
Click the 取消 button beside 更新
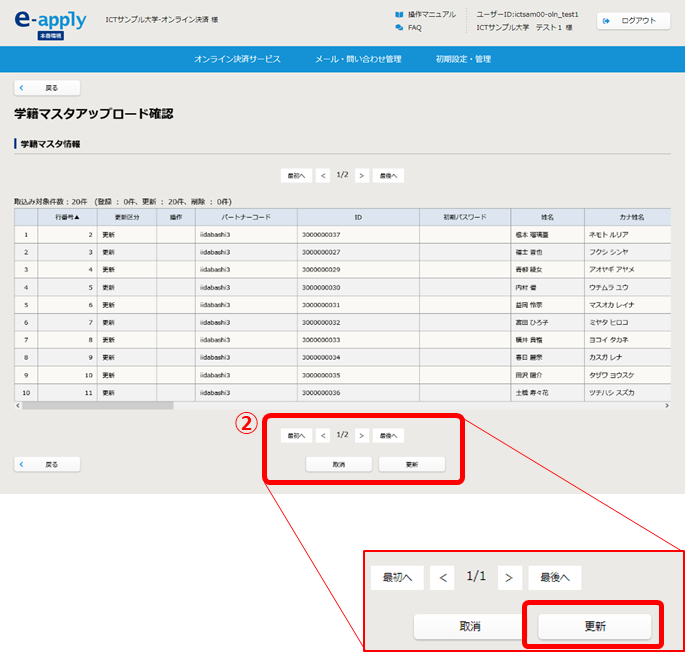click(x=339, y=464)
